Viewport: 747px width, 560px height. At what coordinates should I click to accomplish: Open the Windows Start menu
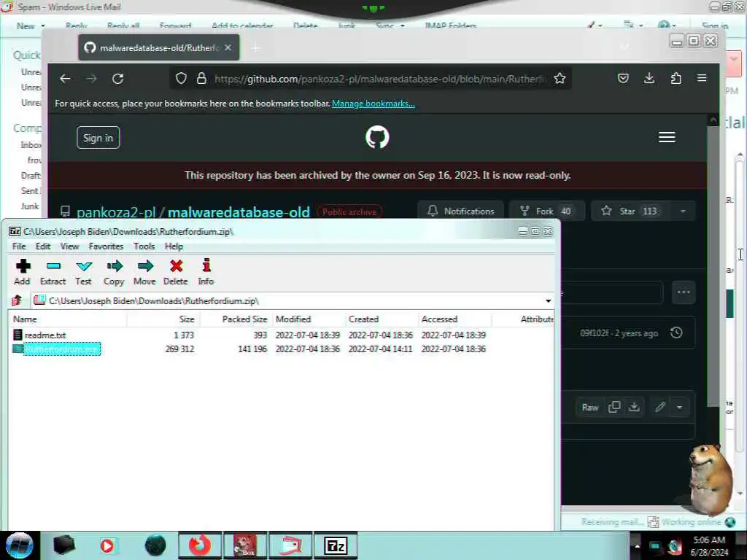(19, 545)
